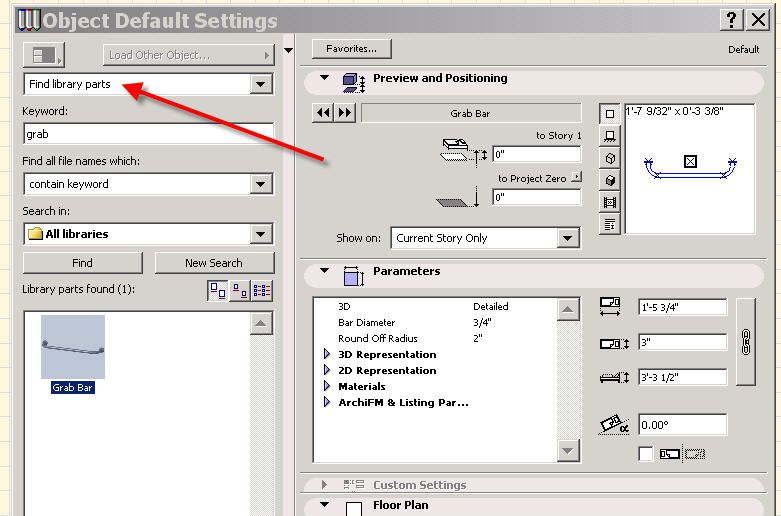The image size is (781, 516).
Task: Expand the 3D Representation parameter group
Action: tap(327, 354)
